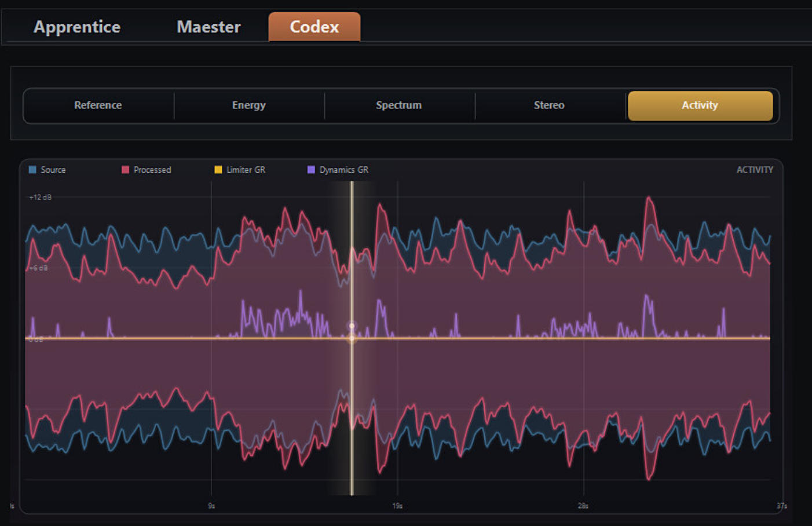
Task: Click the yellow Limiter GR swatch
Action: pos(218,170)
